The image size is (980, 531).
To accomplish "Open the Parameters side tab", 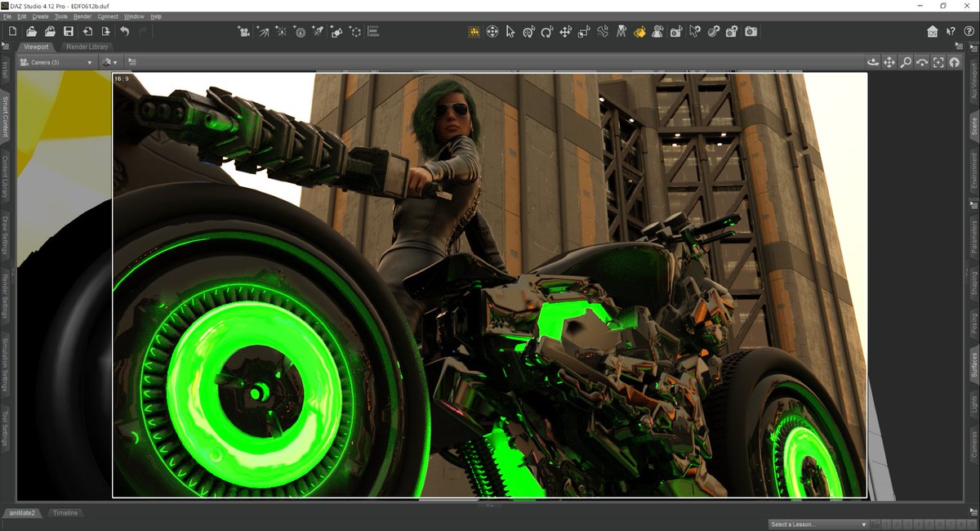I will click(973, 237).
